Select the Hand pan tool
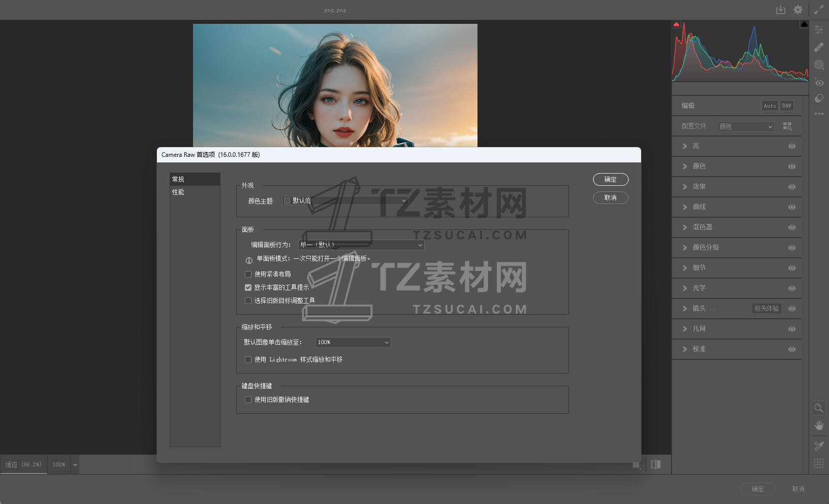 click(x=819, y=425)
